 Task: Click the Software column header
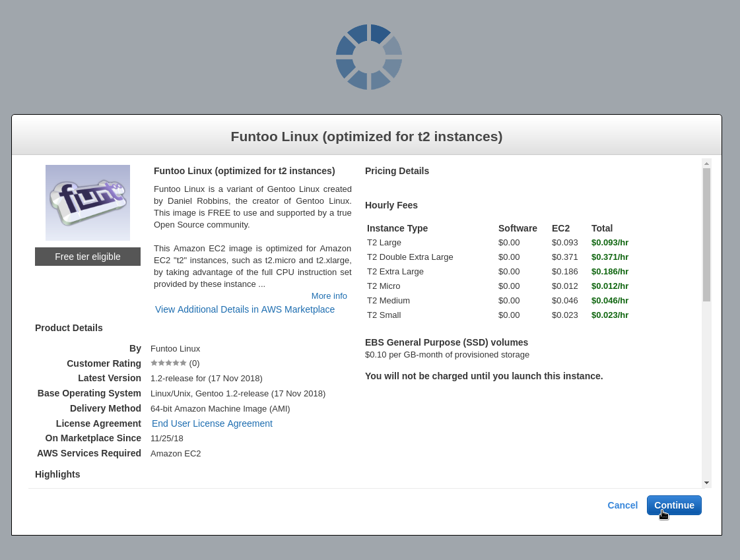[x=518, y=228]
